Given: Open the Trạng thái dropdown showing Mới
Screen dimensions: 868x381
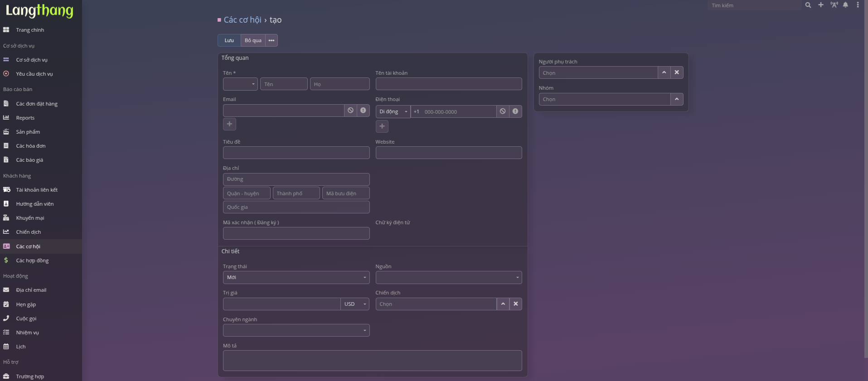Looking at the screenshot, I should click(296, 277).
